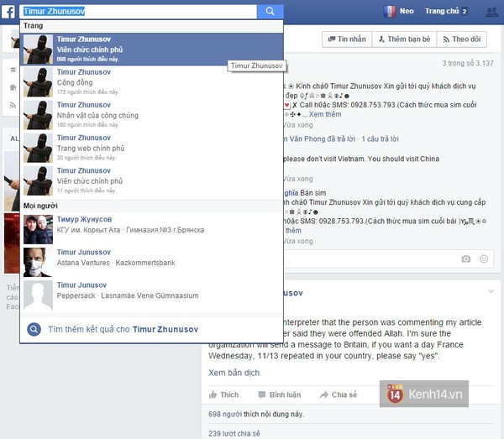
Task: Select Timur Zhunusov Nhân vật của công chúng result
Action: [x=152, y=115]
